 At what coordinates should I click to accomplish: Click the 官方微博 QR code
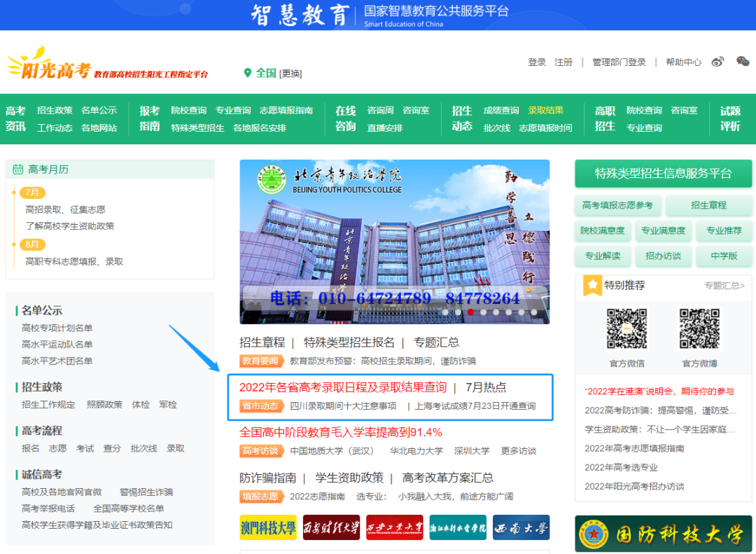coord(699,328)
